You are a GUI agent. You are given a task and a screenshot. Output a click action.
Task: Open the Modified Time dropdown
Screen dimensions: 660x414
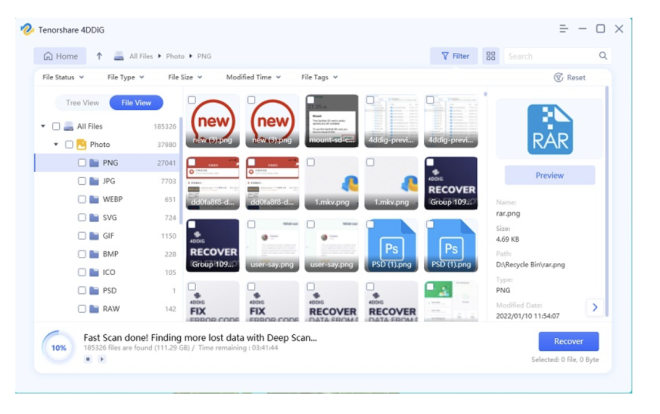point(253,77)
